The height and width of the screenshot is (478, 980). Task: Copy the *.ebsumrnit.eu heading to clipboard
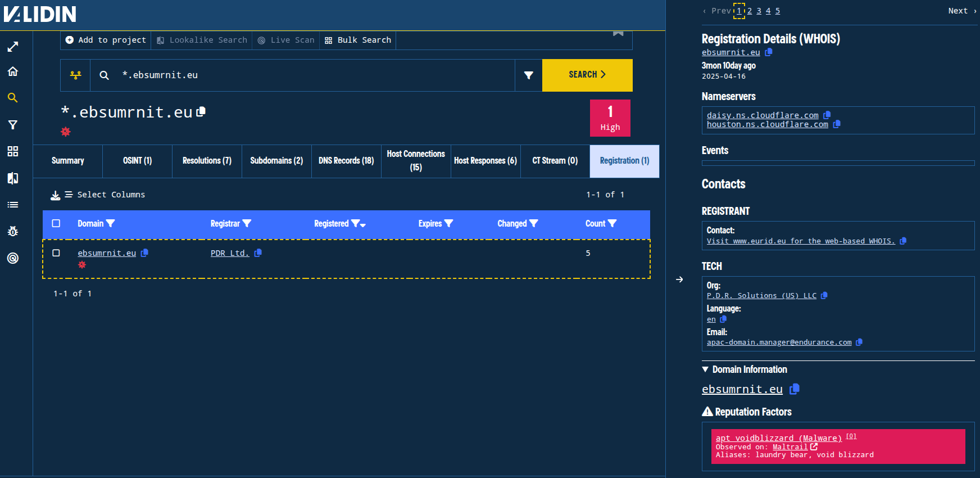[x=201, y=112]
